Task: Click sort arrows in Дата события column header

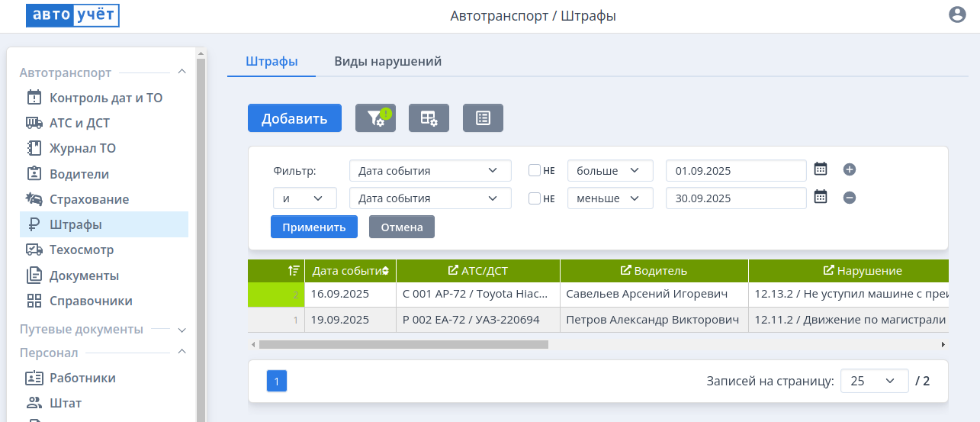Action: pos(385,271)
